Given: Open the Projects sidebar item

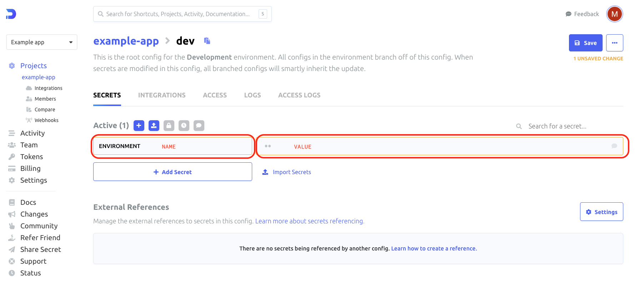Looking at the screenshot, I should coord(34,66).
